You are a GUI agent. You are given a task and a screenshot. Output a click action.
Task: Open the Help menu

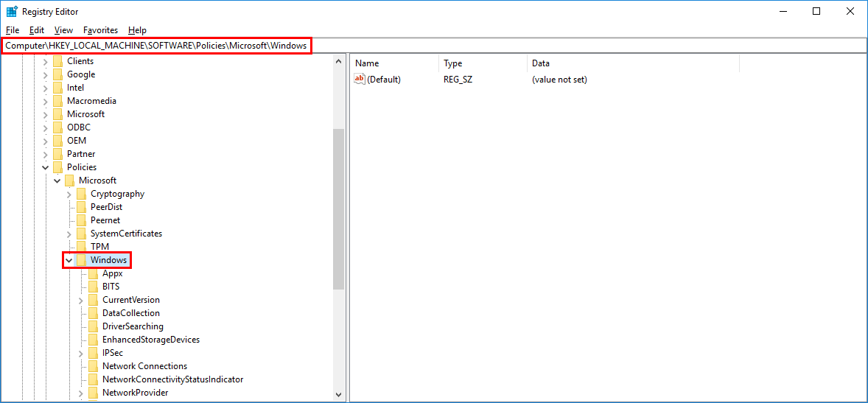[137, 30]
